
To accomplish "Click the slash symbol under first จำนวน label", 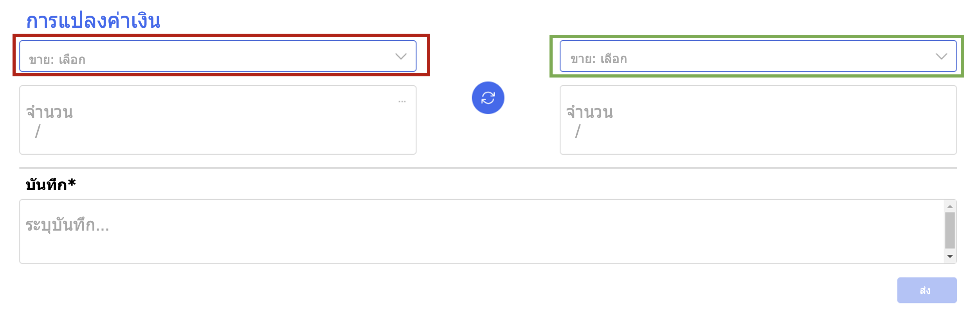I will coord(38,131).
